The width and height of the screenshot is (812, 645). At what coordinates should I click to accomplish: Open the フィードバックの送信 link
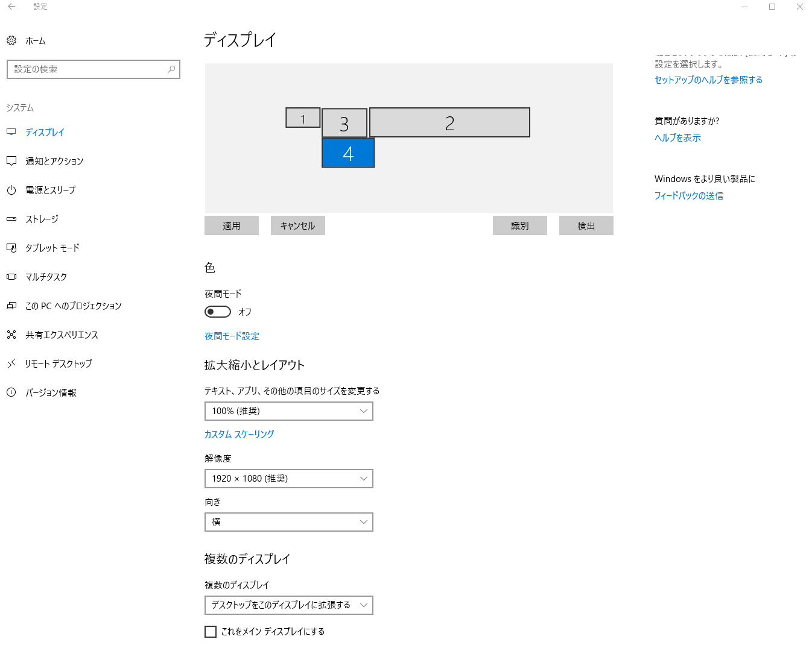pos(689,196)
